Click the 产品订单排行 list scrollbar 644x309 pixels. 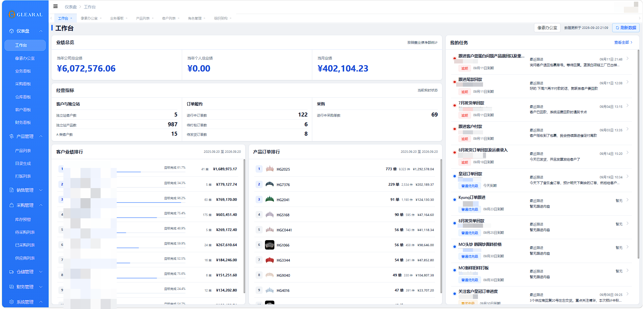[441, 227]
